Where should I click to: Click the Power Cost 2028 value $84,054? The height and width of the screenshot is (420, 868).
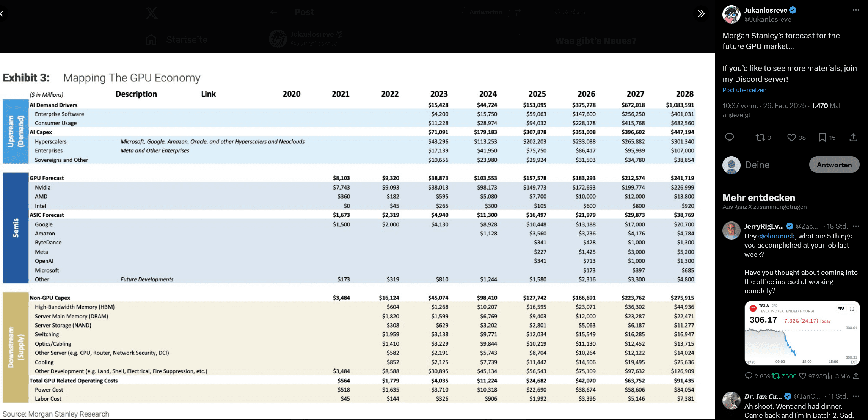(x=684, y=390)
